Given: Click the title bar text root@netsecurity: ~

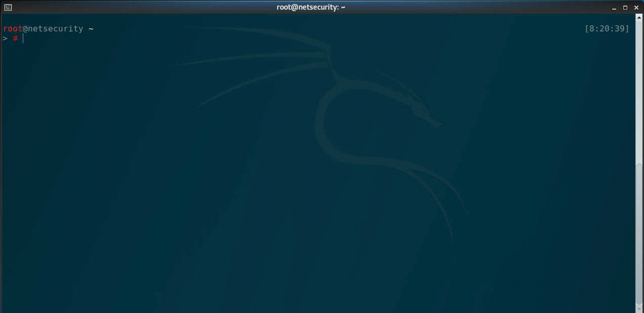Looking at the screenshot, I should 311,7.
